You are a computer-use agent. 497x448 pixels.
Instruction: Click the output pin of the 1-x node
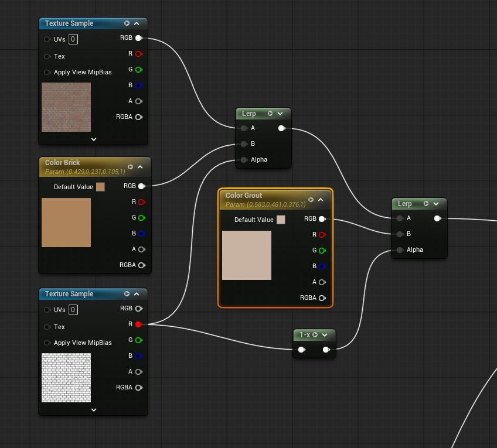click(x=326, y=349)
